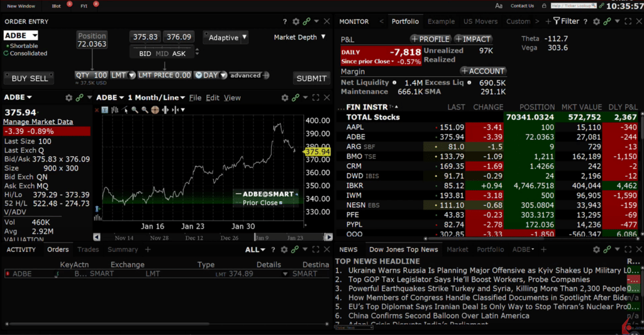Open chart panel settings gear
The width and height of the screenshot is (644, 335).
(x=285, y=98)
